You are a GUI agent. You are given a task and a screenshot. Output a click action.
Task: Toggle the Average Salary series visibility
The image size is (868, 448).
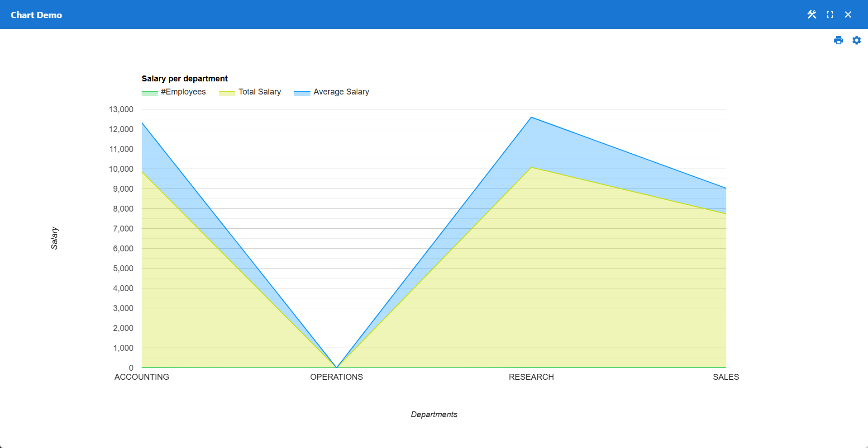[341, 92]
